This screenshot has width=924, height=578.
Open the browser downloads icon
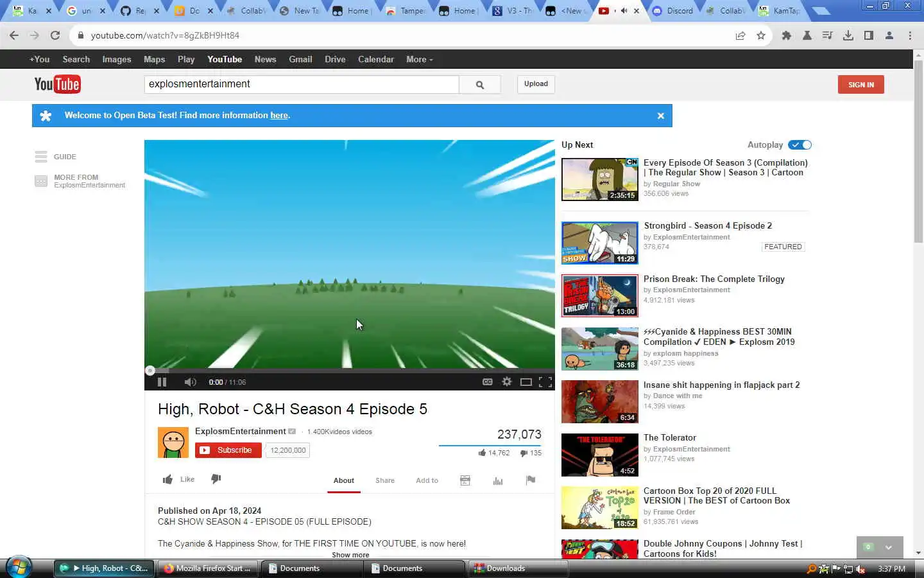click(x=848, y=35)
